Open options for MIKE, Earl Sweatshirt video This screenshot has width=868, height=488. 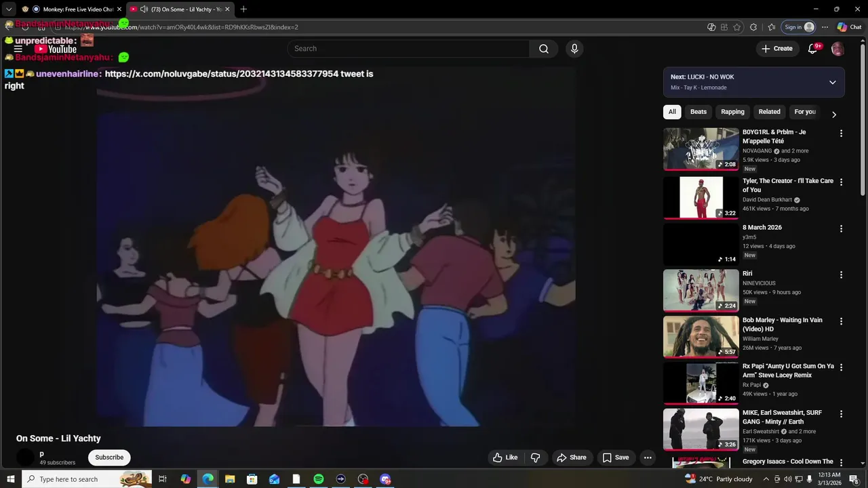click(x=841, y=414)
